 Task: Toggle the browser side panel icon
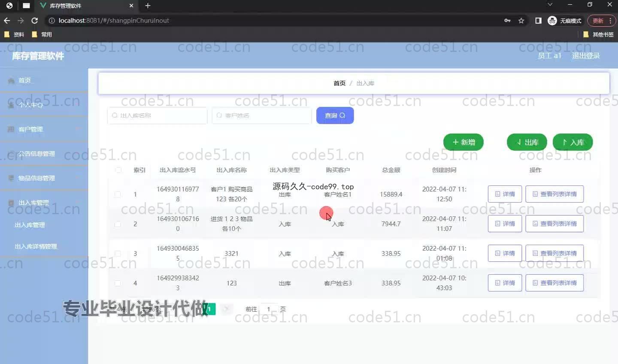[x=538, y=21]
